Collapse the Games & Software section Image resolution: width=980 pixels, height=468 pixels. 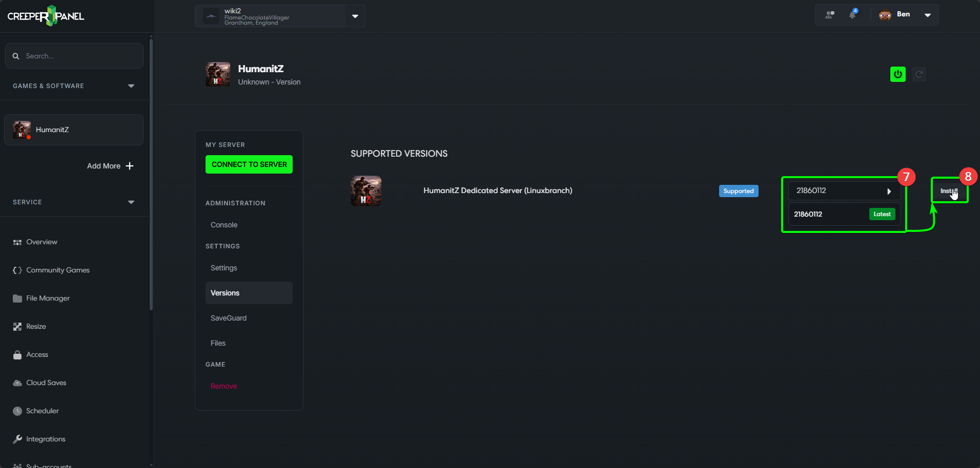[x=131, y=86]
